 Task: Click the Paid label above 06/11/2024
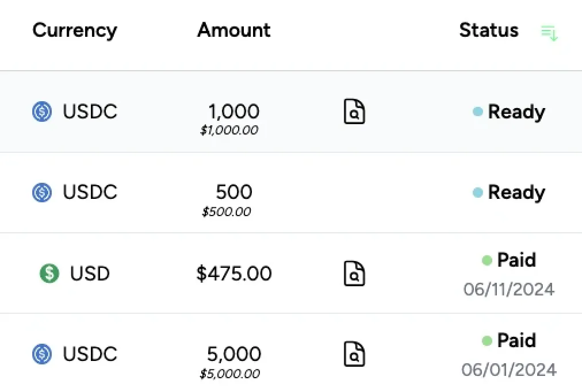coord(516,260)
